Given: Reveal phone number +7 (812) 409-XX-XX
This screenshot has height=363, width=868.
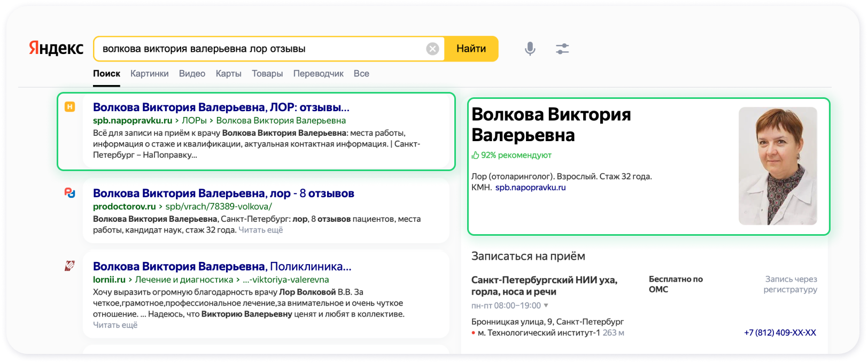Looking at the screenshot, I should 780,333.
